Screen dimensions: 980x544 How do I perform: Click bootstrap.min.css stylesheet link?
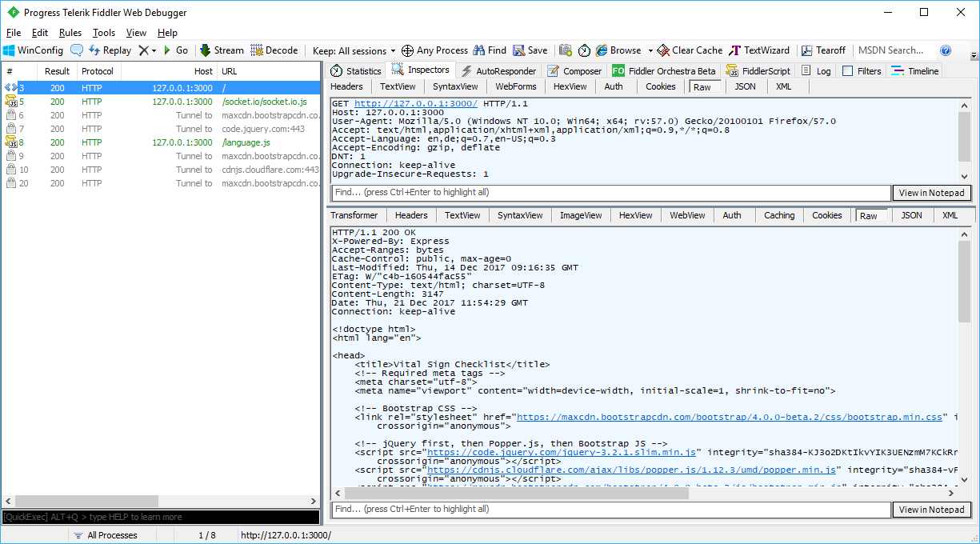730,417
